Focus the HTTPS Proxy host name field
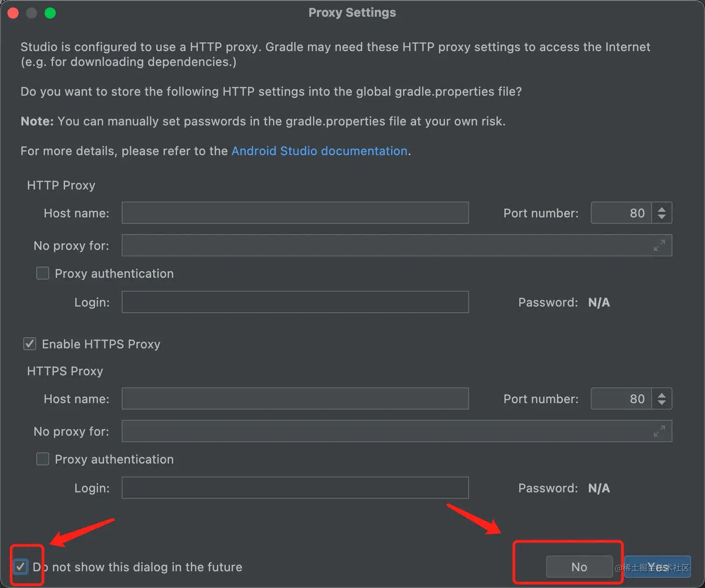Viewport: 705px width, 588px height. coord(295,399)
